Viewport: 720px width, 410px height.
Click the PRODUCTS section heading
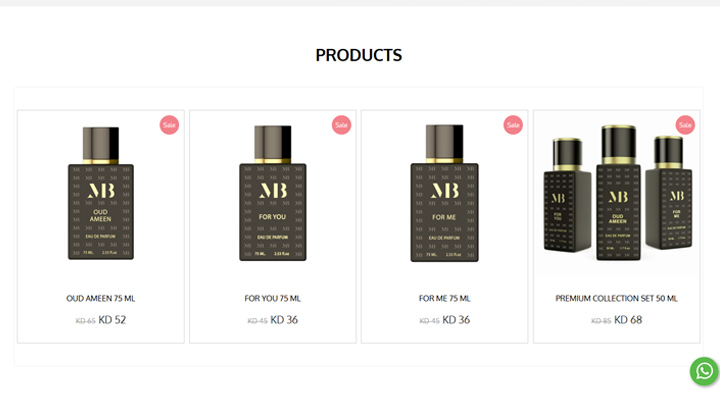(359, 55)
